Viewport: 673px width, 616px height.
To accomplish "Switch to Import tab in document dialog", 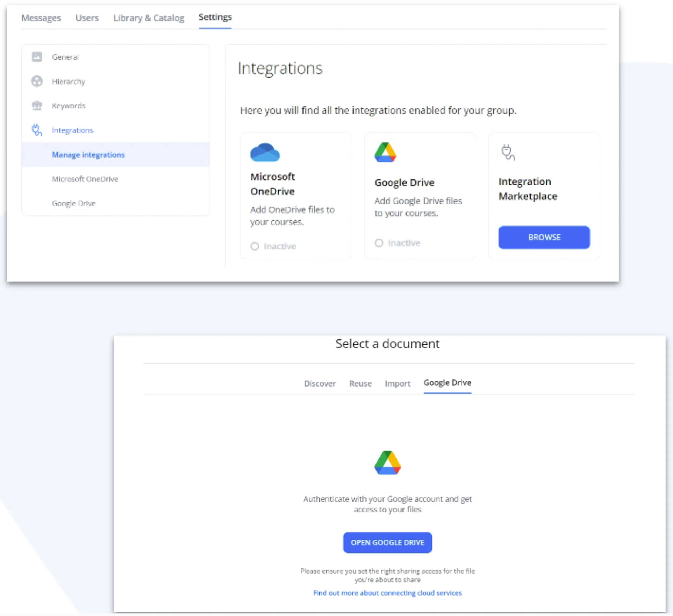I will 397,383.
